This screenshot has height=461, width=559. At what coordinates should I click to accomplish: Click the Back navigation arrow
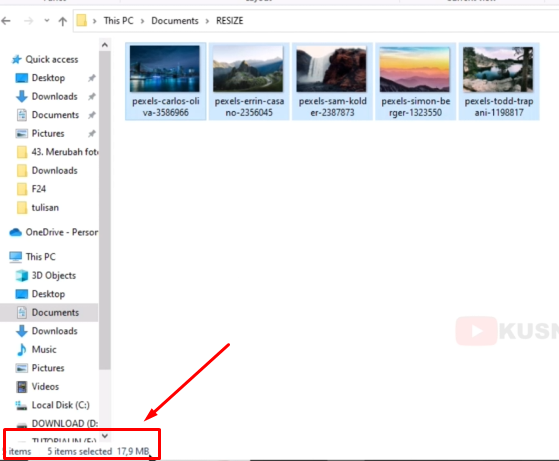(6, 21)
